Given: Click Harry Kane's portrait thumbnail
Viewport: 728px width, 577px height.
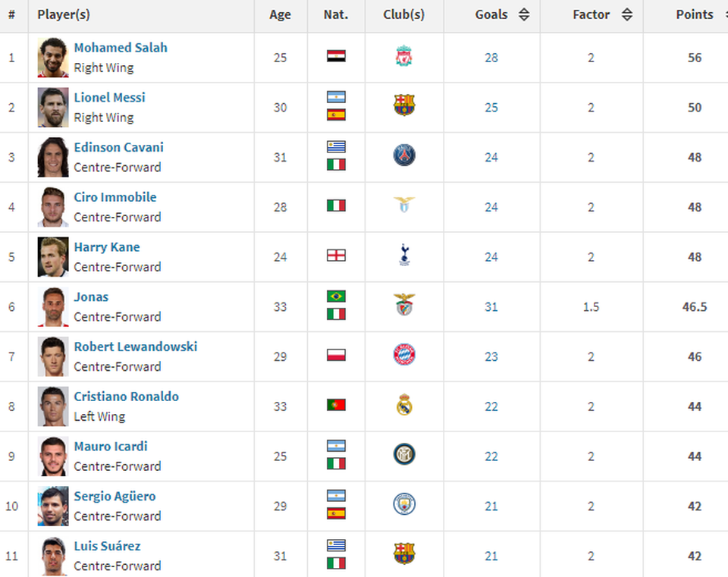Looking at the screenshot, I should pos(53,257).
